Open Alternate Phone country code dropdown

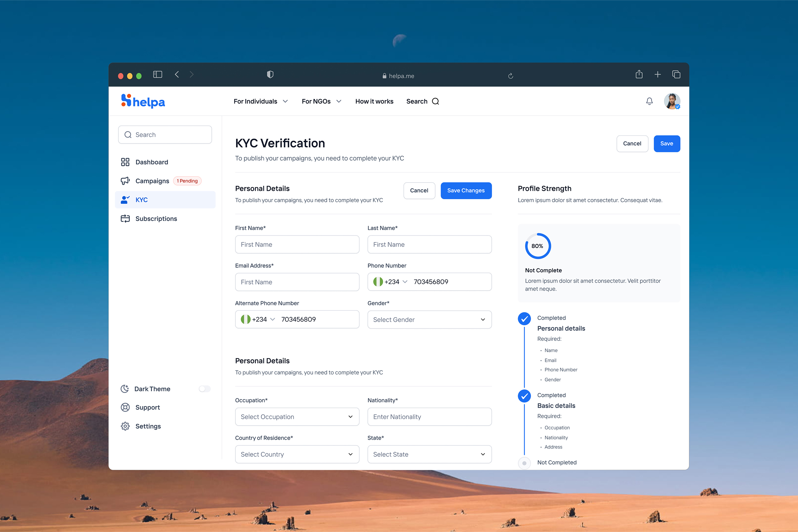(x=272, y=319)
